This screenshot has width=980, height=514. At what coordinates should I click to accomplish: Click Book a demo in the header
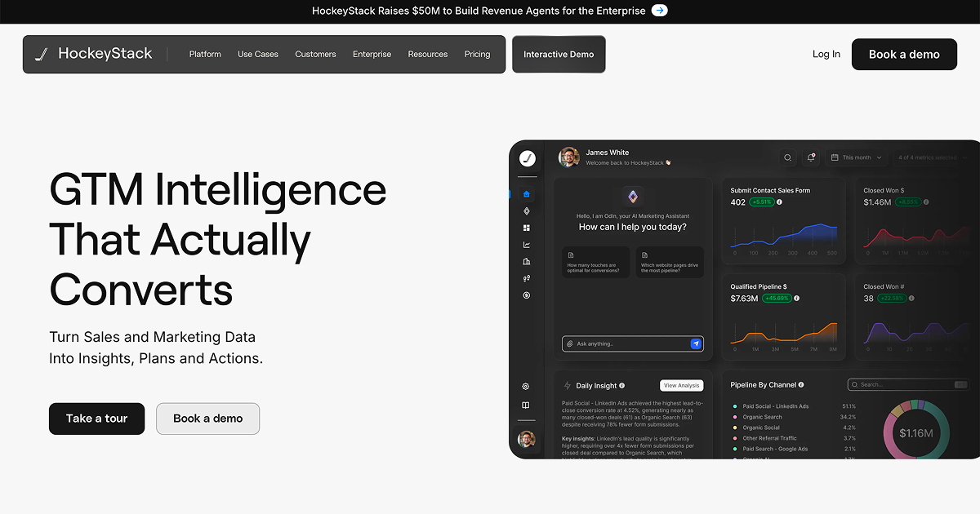click(904, 55)
